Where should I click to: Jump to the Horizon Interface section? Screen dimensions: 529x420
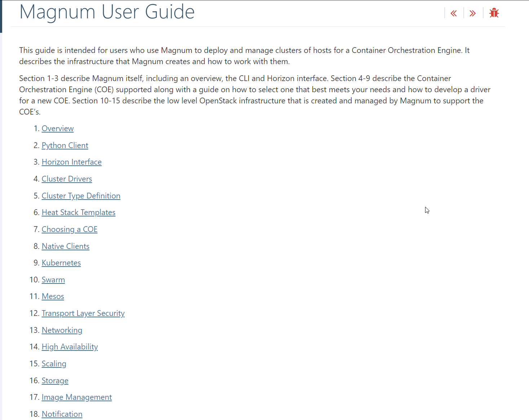(x=72, y=162)
